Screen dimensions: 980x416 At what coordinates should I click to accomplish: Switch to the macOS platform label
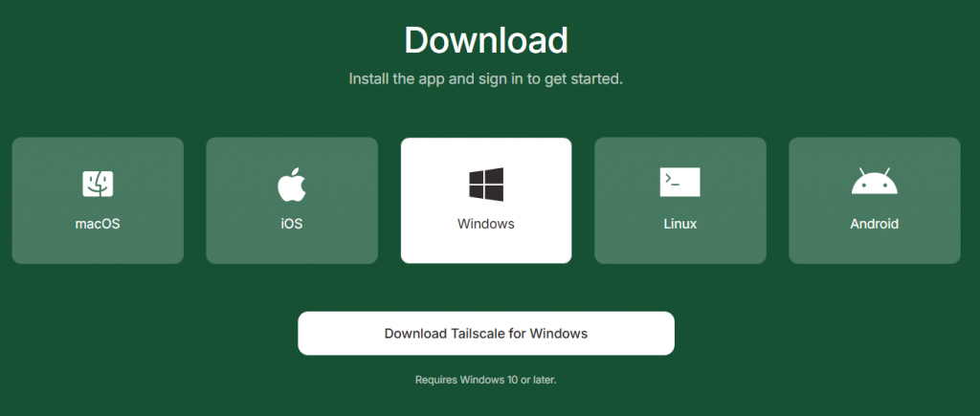(98, 224)
